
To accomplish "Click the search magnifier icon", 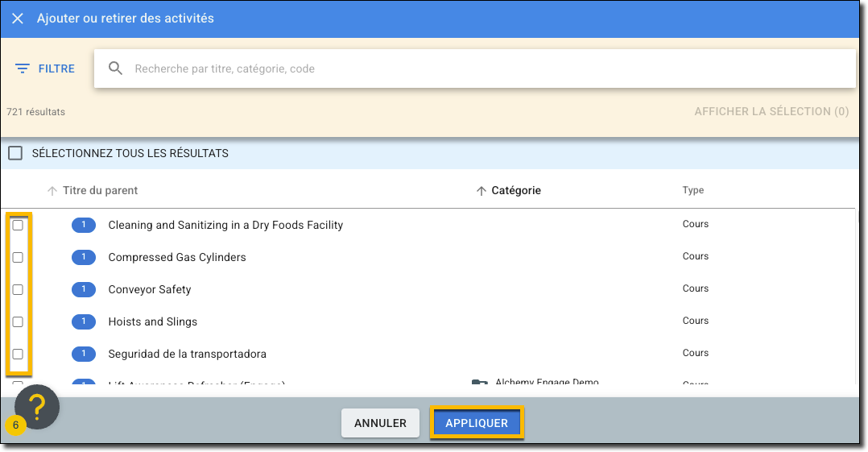I will pyautogui.click(x=116, y=68).
